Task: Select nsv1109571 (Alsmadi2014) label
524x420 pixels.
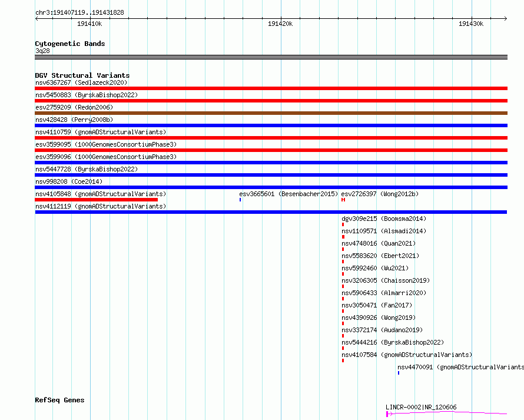Action: click(x=384, y=231)
